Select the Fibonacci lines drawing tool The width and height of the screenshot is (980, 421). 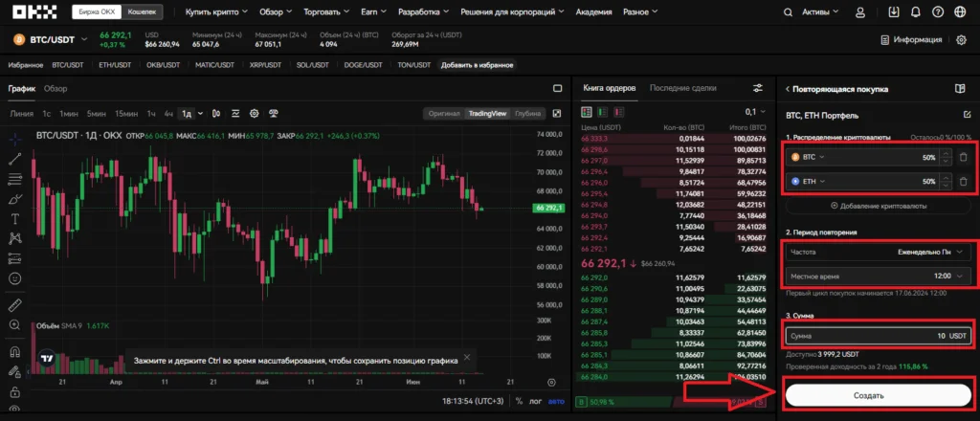coord(15,179)
